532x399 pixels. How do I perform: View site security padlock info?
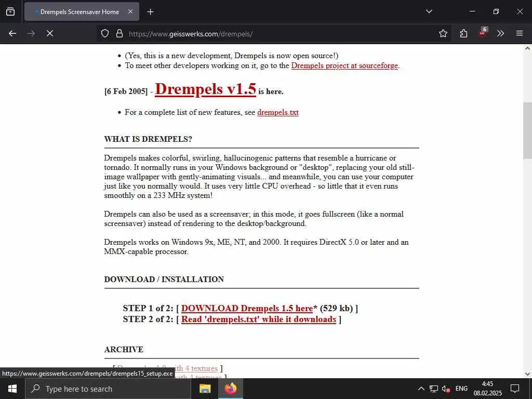(x=119, y=33)
